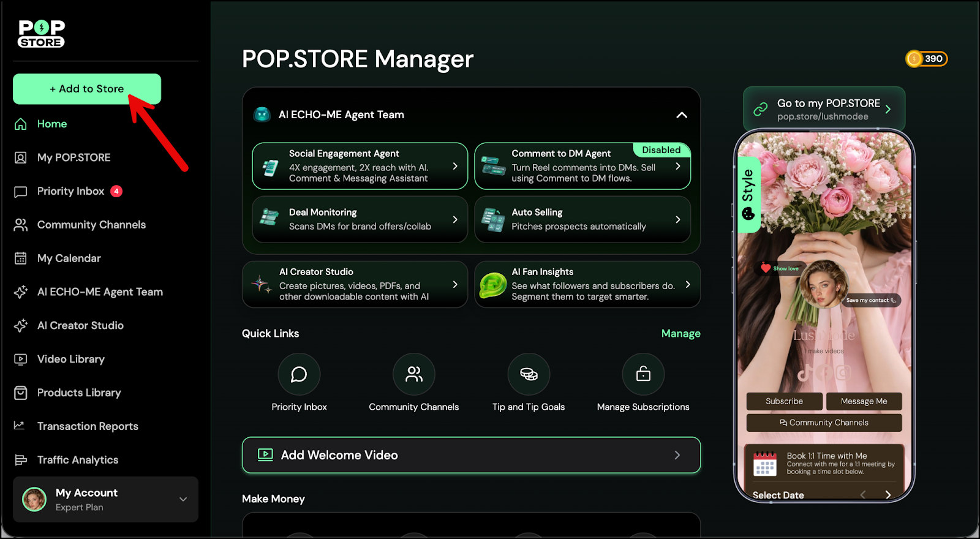Screen dimensions: 980x539
Task: Click the Priority Inbox quick link icon
Action: click(x=299, y=374)
